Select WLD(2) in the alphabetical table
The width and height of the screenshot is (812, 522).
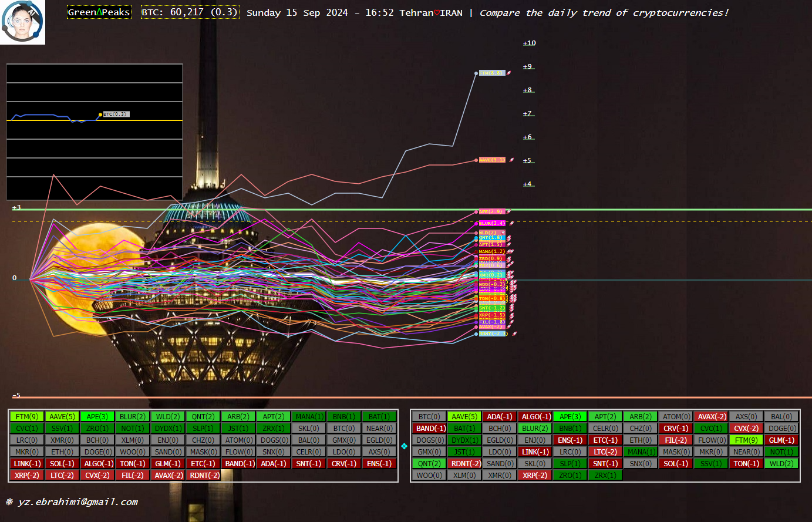coord(781,464)
